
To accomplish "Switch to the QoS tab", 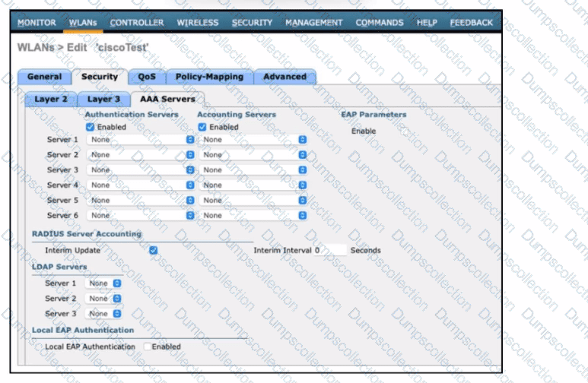I will pos(146,77).
